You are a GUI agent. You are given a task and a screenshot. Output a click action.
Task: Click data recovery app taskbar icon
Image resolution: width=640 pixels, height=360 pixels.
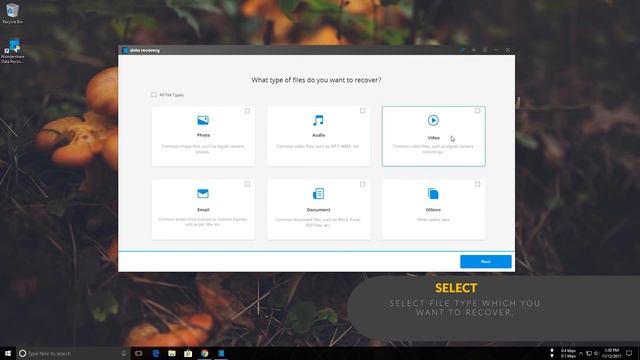[221, 353]
